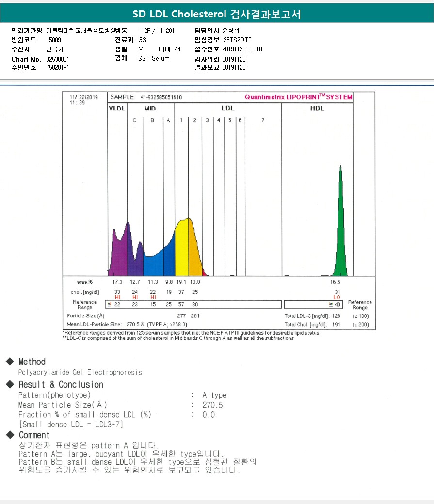Click the diamond bullet beside Comment
This screenshot has height=504, width=434.
[10, 435]
